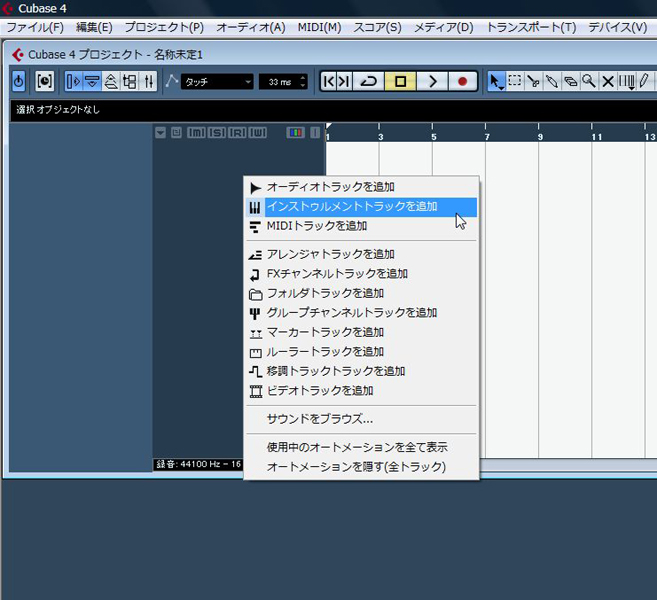Screen dimensions: 657x600
Task: Click ruler at bar 5
Action: pos(434,137)
